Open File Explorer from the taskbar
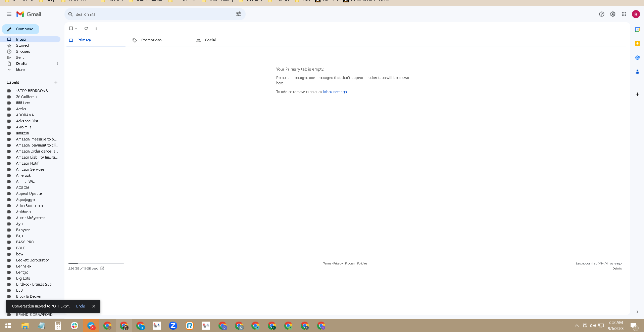 (x=25, y=326)
